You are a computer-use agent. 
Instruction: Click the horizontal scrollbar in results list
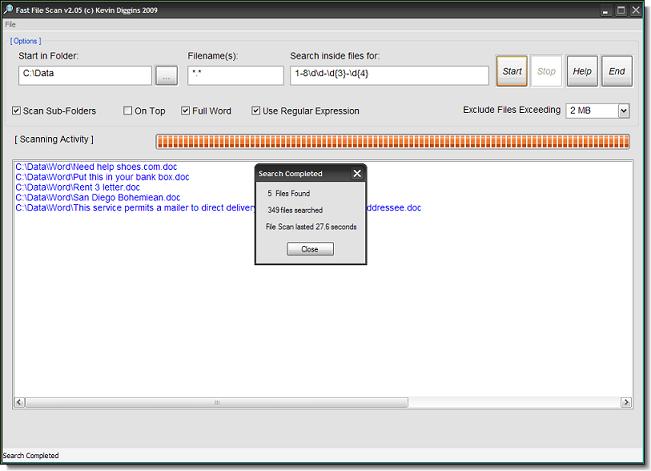click(217, 403)
